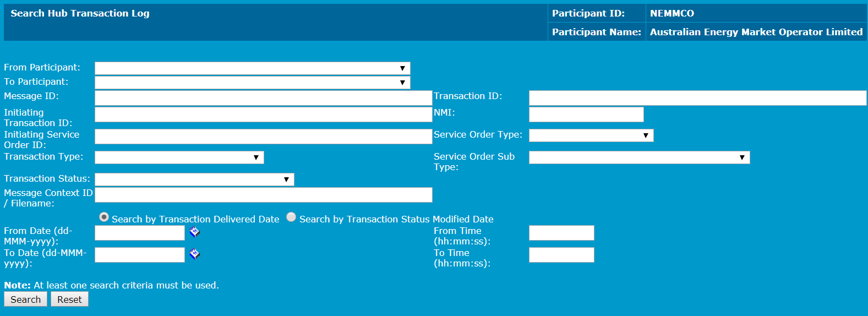Image resolution: width=868 pixels, height=316 pixels.
Task: Open the Transaction Status dropdown
Action: pyautogui.click(x=194, y=179)
